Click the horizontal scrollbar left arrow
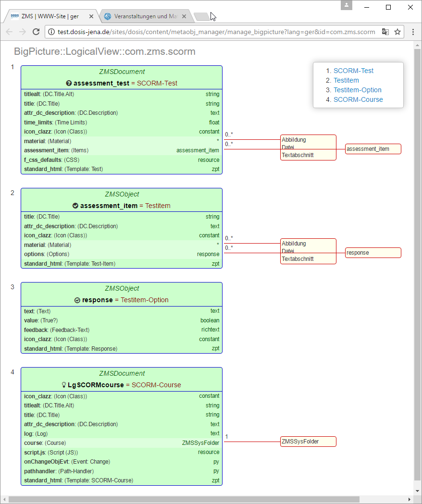The height and width of the screenshot is (504, 422). (x=4, y=500)
